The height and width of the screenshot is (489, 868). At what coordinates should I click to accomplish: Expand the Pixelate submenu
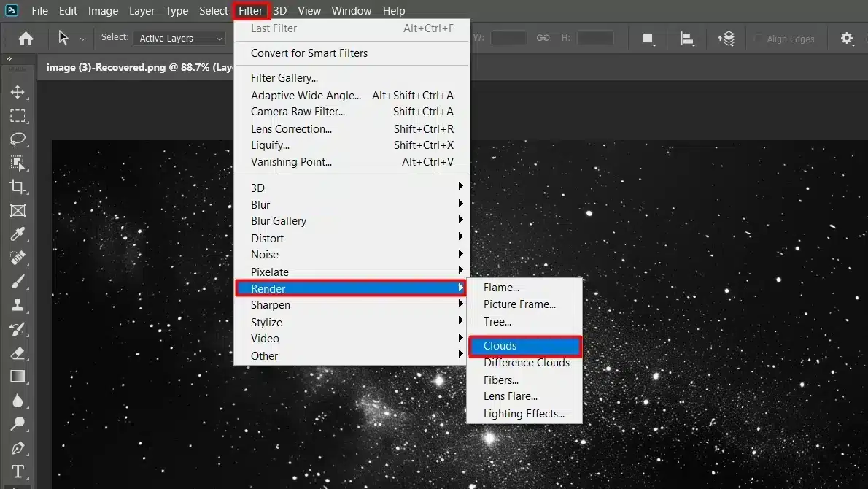[352, 272]
